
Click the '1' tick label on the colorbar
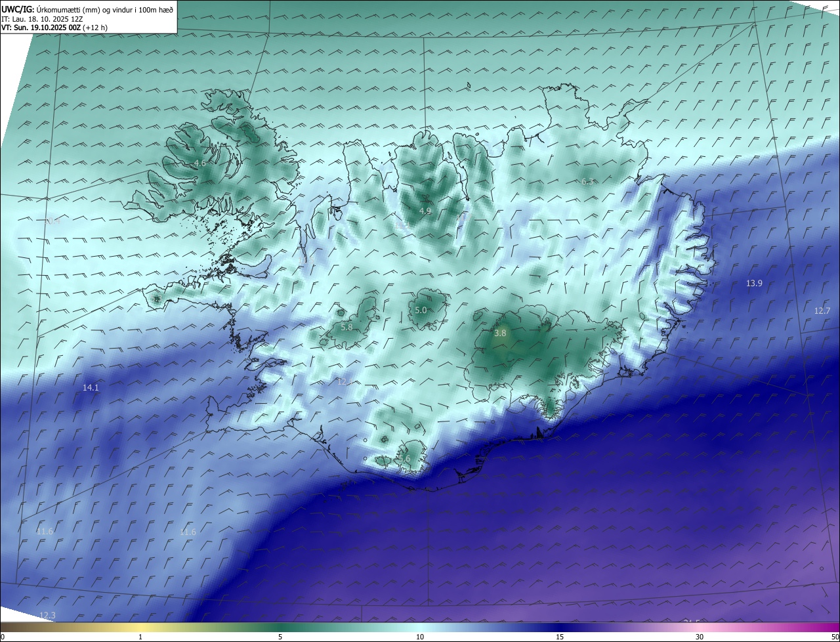coord(140,637)
